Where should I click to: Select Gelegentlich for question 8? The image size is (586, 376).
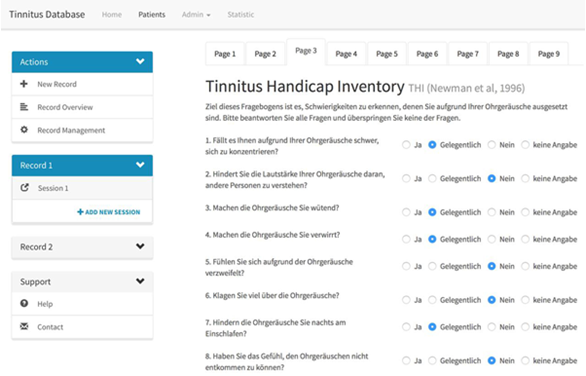click(x=432, y=360)
